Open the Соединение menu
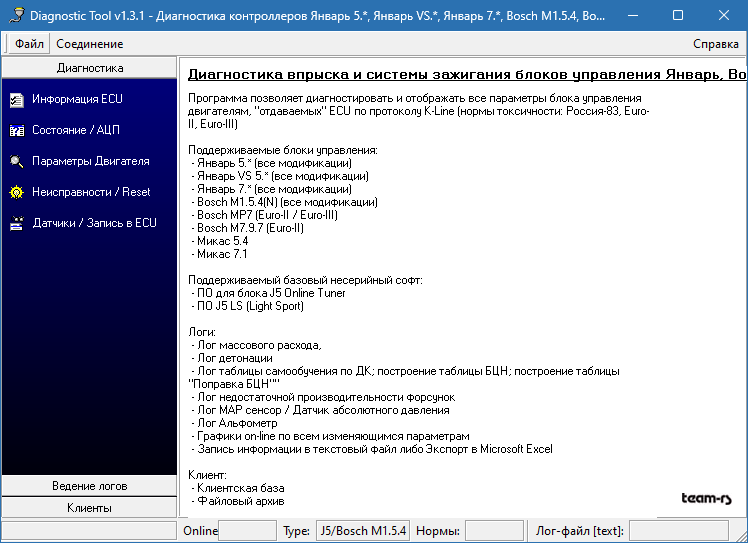748x543 pixels. pos(90,44)
